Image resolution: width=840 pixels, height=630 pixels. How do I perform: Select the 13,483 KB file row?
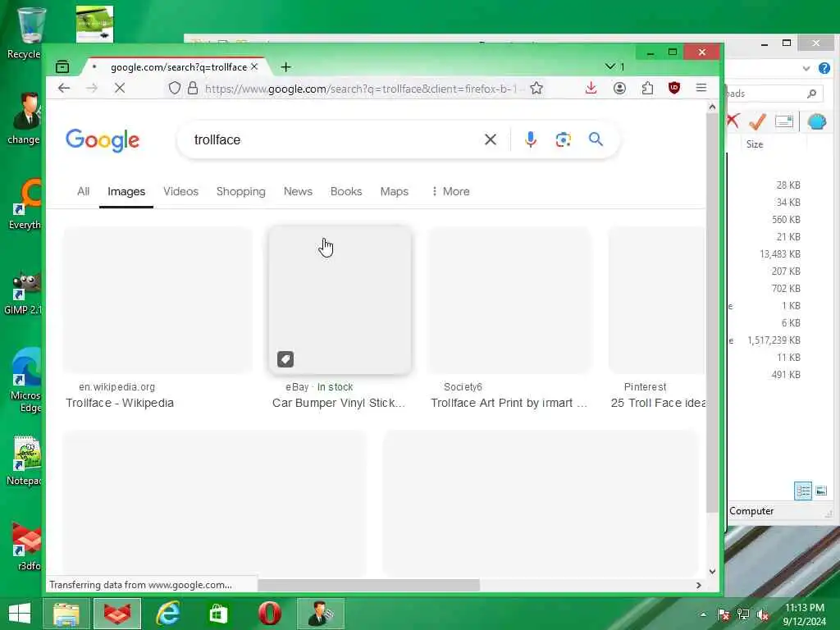coord(779,254)
